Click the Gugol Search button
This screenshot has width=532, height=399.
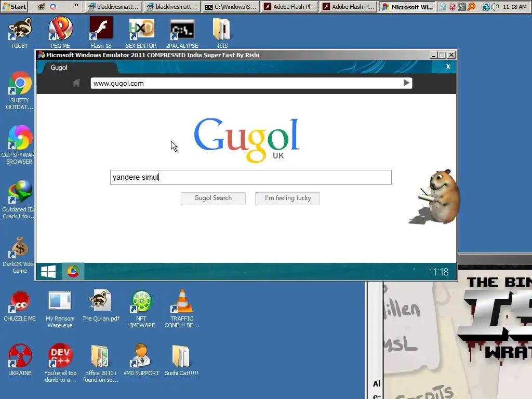[213, 198]
